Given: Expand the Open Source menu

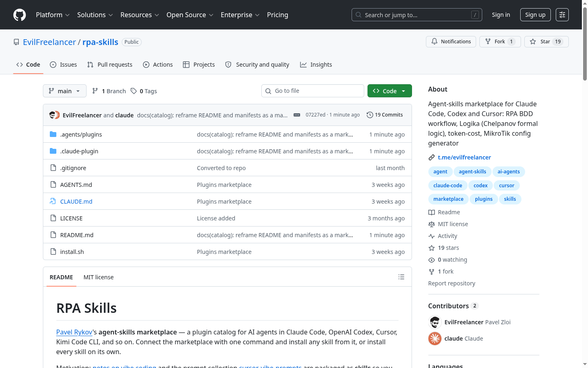Looking at the screenshot, I should click(x=190, y=15).
